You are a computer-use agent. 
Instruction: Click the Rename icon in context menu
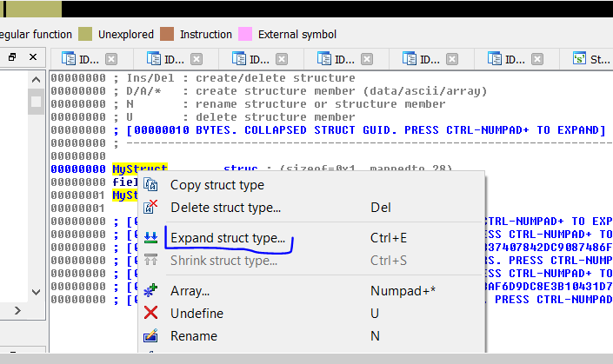coord(150,335)
